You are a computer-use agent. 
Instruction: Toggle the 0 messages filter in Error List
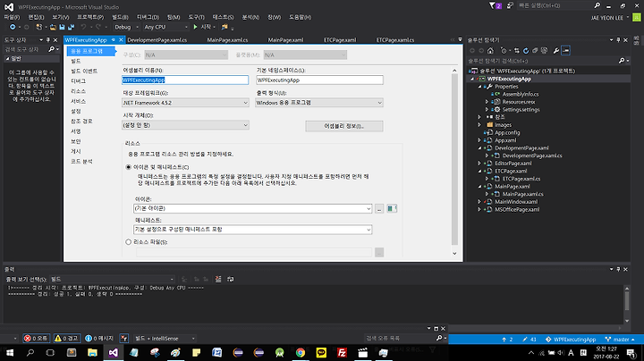(99, 339)
